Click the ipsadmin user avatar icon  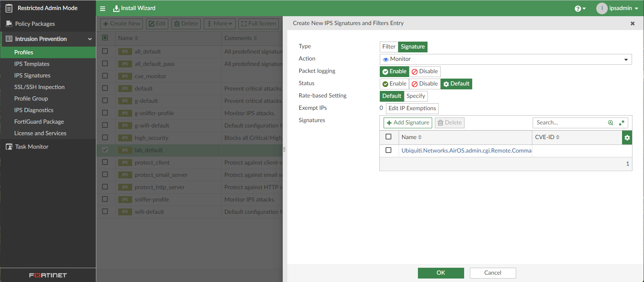coord(602,8)
